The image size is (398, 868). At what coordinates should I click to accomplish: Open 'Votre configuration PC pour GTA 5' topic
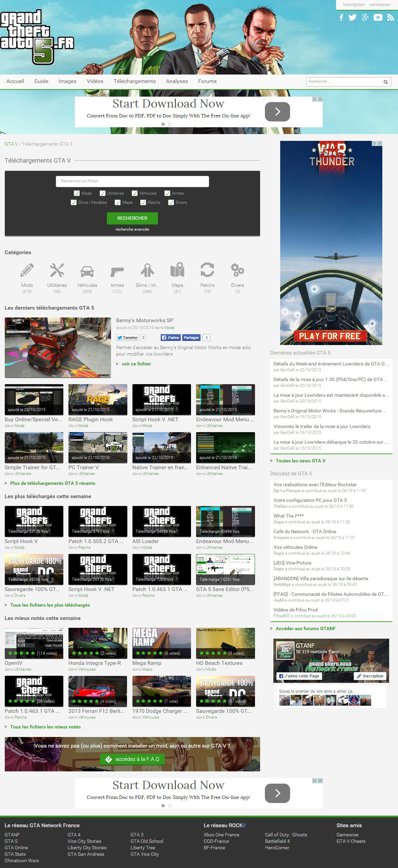click(310, 500)
